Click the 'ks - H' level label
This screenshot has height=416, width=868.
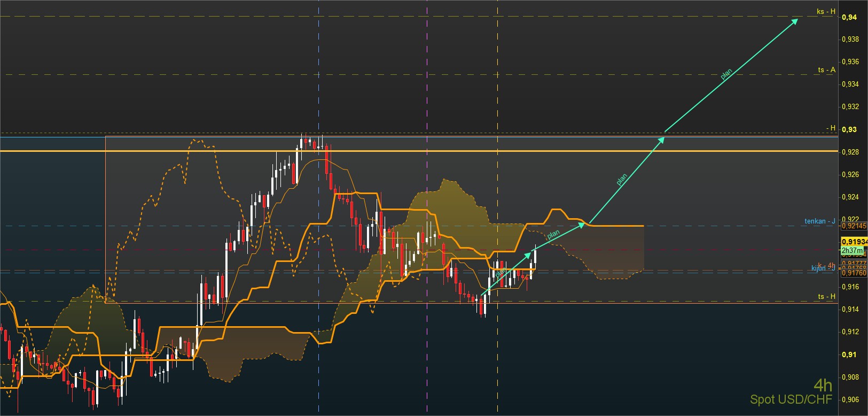click(826, 12)
